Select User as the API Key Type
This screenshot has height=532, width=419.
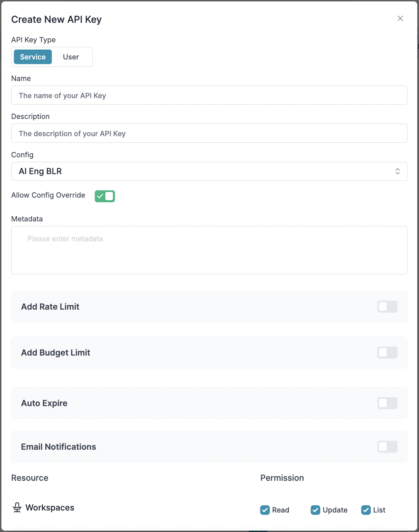71,57
